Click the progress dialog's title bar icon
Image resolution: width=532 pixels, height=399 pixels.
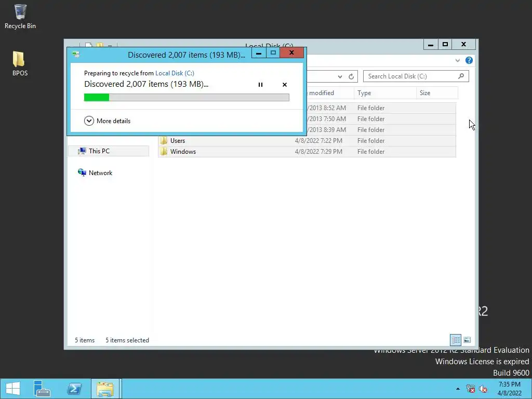76,54
